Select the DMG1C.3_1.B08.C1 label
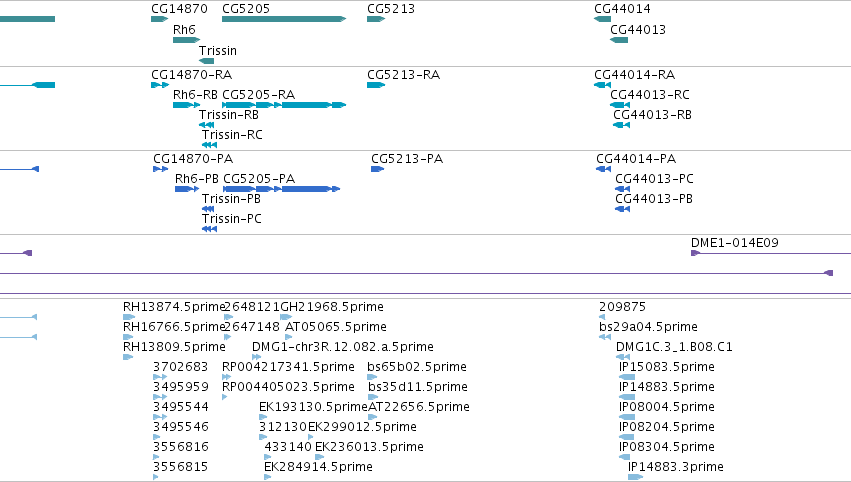 point(674,347)
